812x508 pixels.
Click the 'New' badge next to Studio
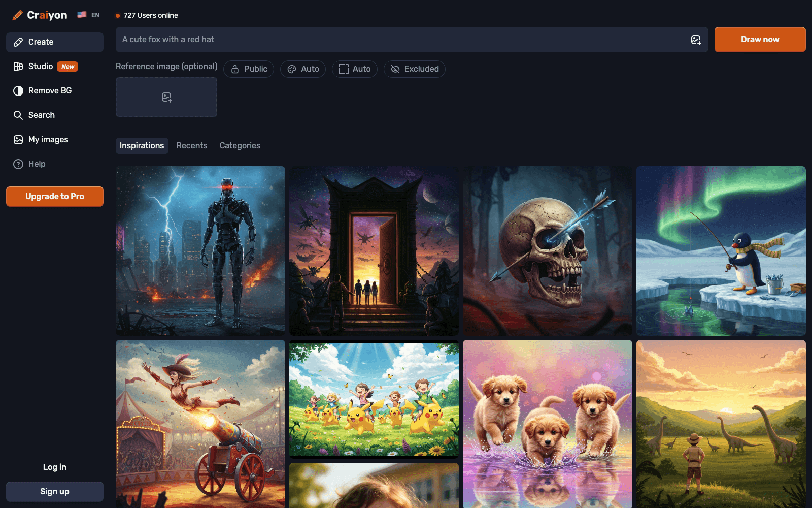[x=67, y=67]
